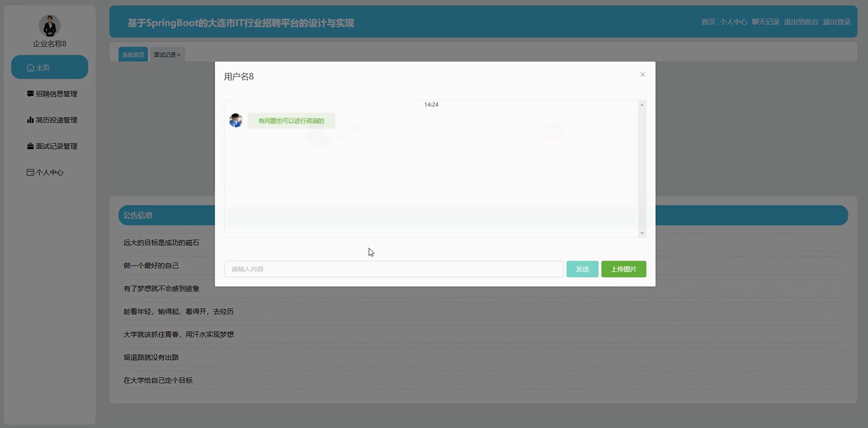
Task: Click the 上传图片 upload button
Action: (623, 269)
